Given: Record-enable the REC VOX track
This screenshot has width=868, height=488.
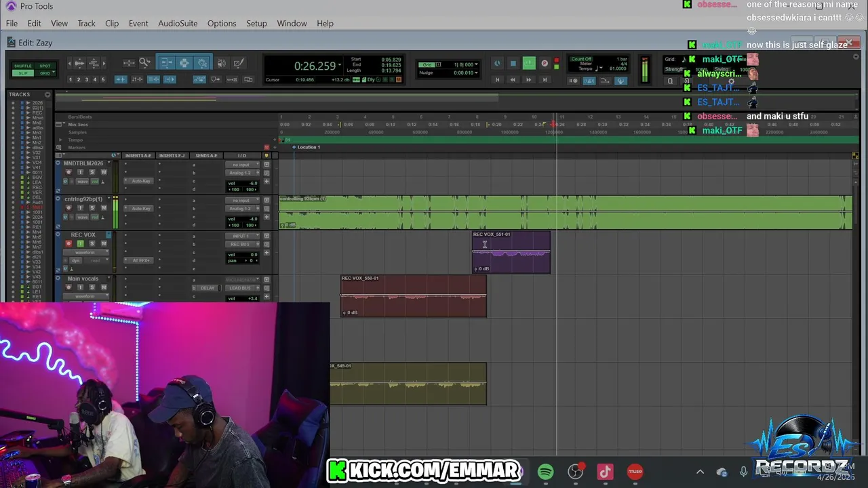Looking at the screenshot, I should tap(68, 243).
